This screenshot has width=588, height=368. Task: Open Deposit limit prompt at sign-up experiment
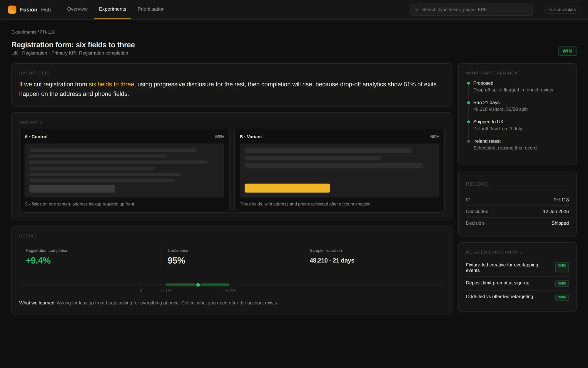[x=497, y=283]
